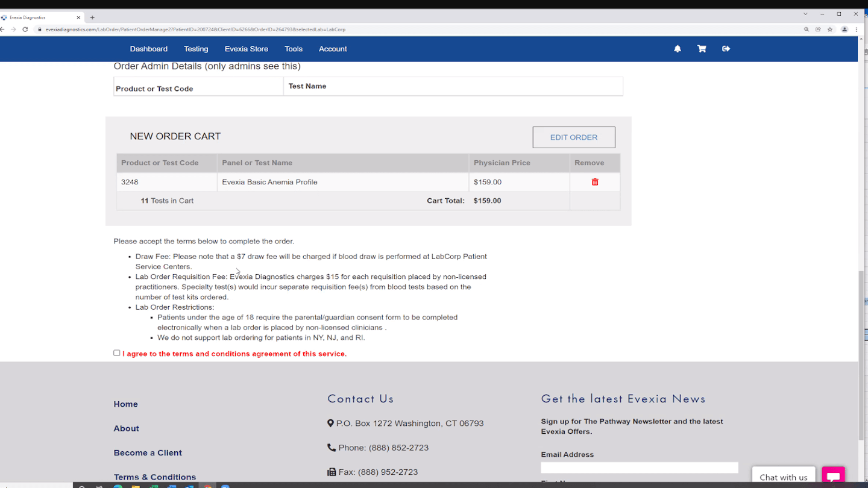This screenshot has height=488, width=868.
Task: Expand the tab search chevron
Action: (805, 14)
